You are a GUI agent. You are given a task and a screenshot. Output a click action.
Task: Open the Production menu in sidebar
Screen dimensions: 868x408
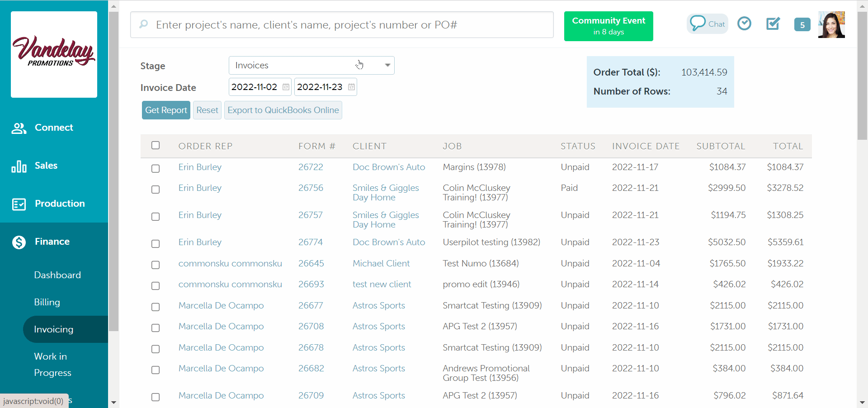pyautogui.click(x=59, y=204)
